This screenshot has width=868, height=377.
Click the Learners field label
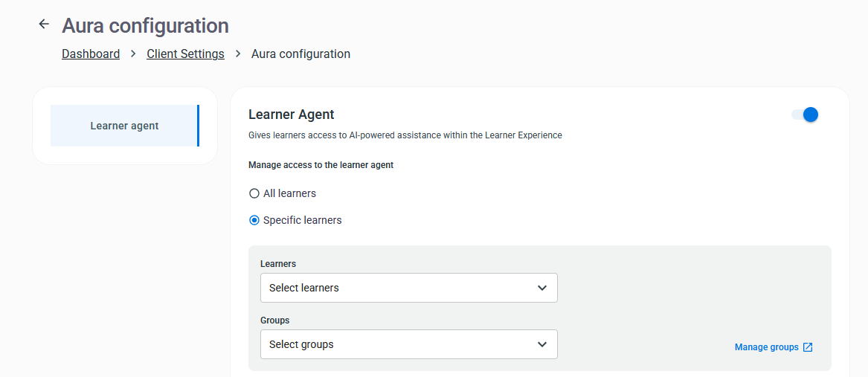(278, 263)
